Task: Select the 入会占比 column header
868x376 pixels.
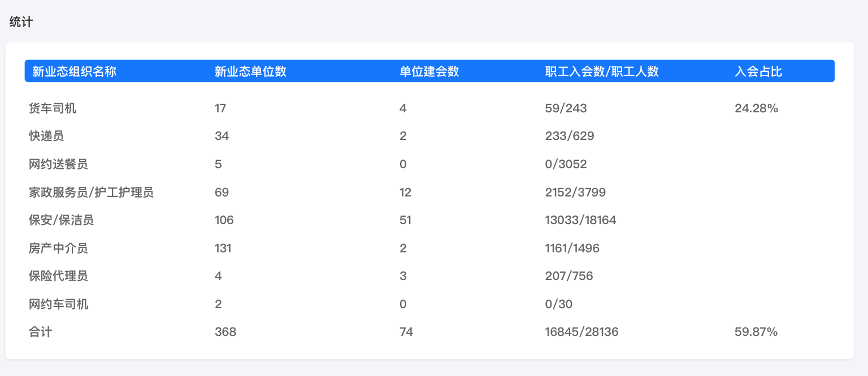Action: click(758, 72)
